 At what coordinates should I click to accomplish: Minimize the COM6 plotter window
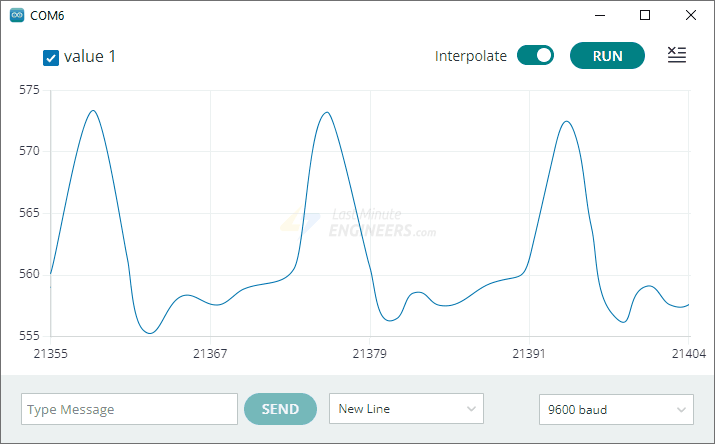coord(601,15)
